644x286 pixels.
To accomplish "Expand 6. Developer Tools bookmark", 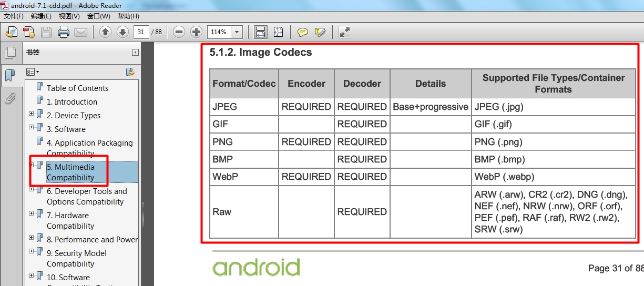I will click(32, 189).
